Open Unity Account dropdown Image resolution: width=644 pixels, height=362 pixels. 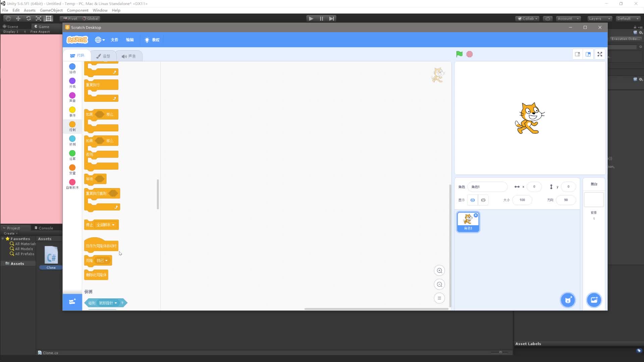tap(568, 19)
